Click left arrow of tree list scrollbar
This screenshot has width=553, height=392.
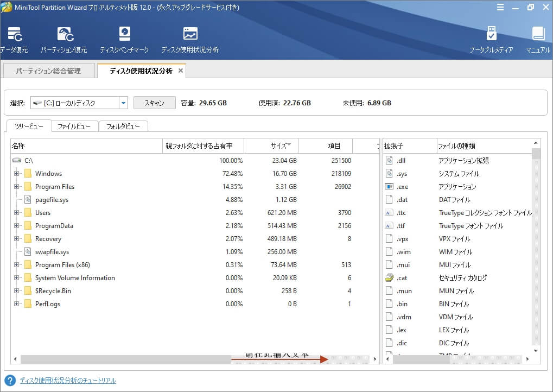tap(15, 359)
